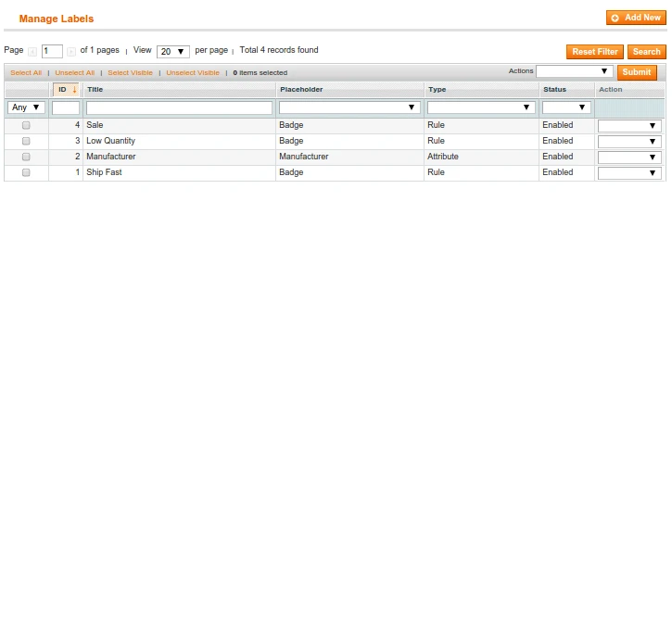Expand the mass Actions dropdown
The width and height of the screenshot is (672, 630).
574,71
